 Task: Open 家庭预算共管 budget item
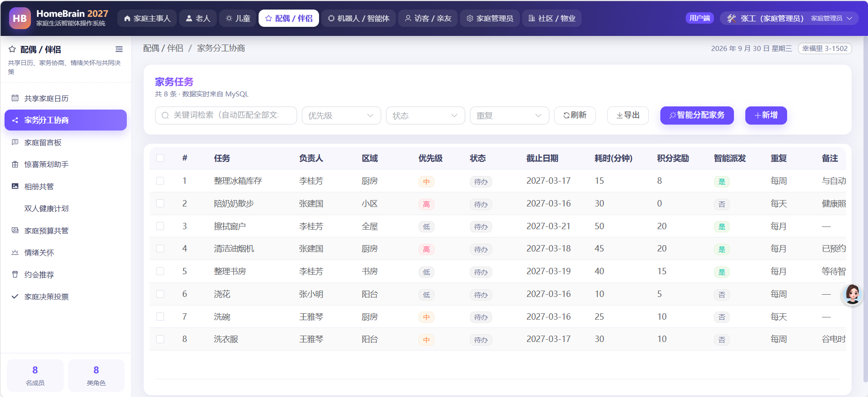point(65,231)
